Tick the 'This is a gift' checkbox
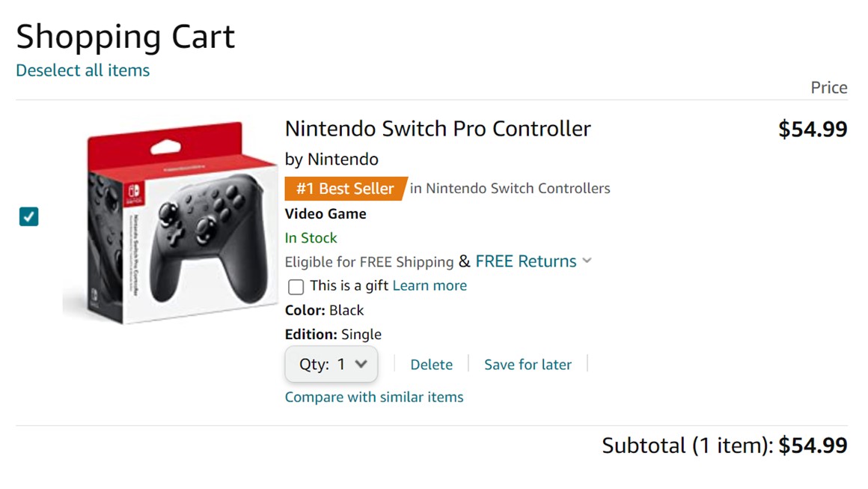The width and height of the screenshot is (868, 489). [296, 287]
